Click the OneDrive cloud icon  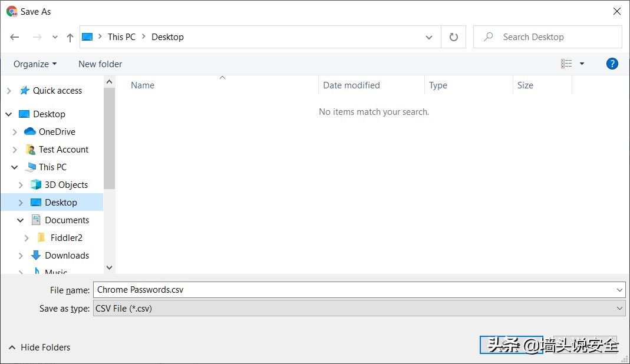(29, 131)
